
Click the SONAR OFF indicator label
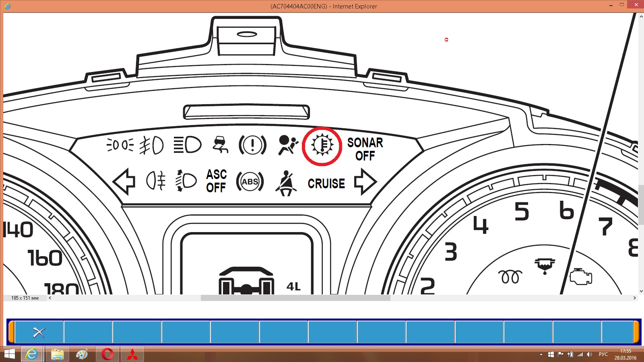(365, 149)
